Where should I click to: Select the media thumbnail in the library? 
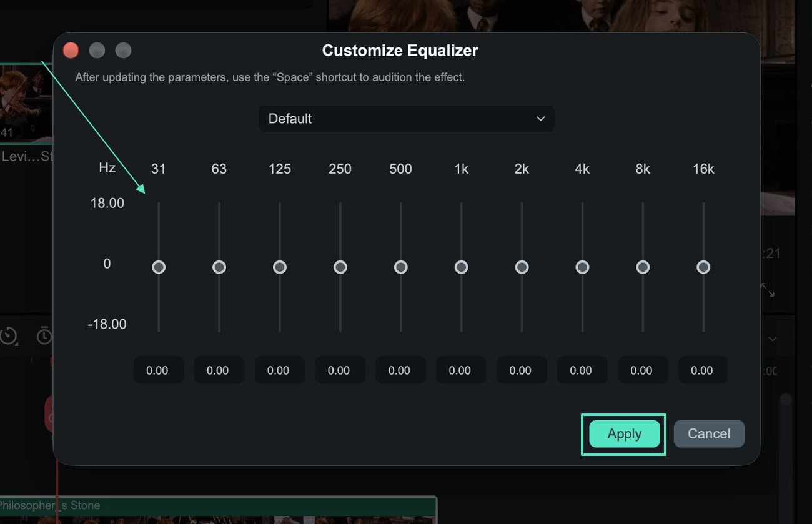point(26,104)
